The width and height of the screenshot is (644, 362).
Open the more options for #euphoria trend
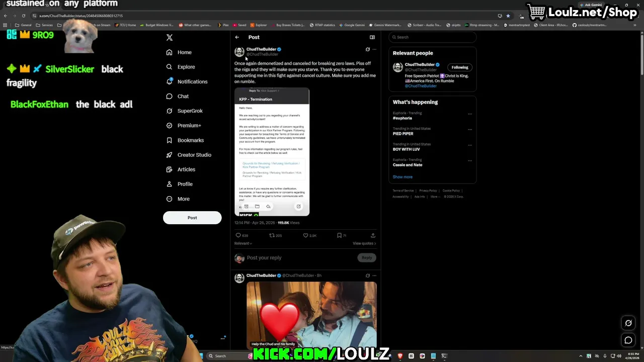pos(470,114)
